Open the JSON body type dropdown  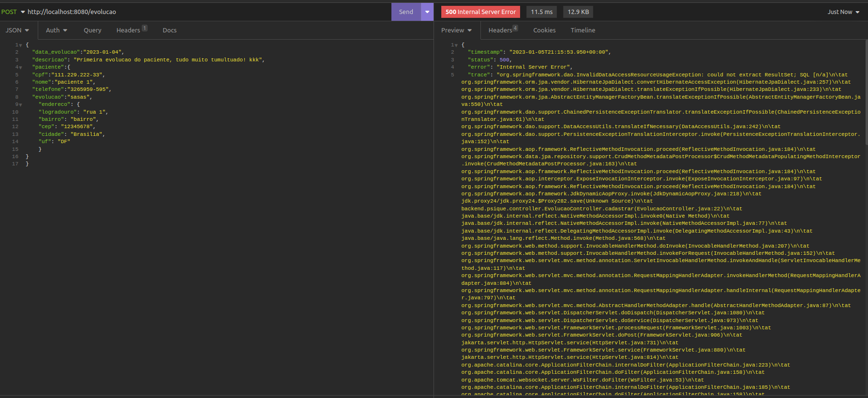(x=17, y=30)
